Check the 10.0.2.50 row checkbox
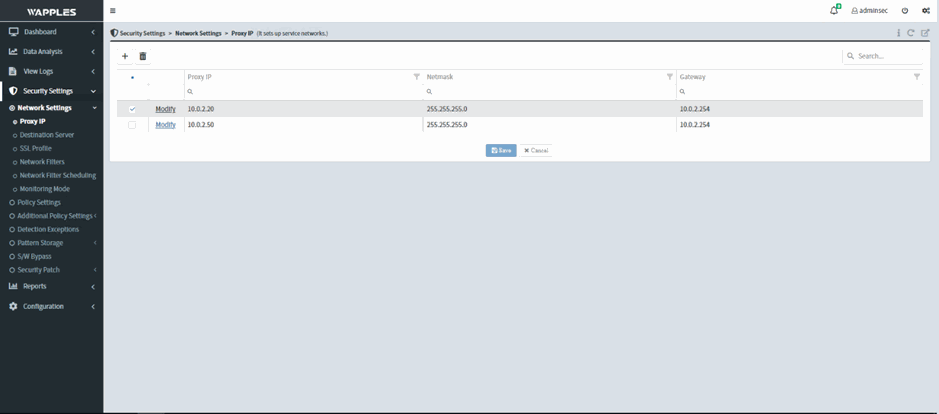The width and height of the screenshot is (939, 414). tap(132, 125)
